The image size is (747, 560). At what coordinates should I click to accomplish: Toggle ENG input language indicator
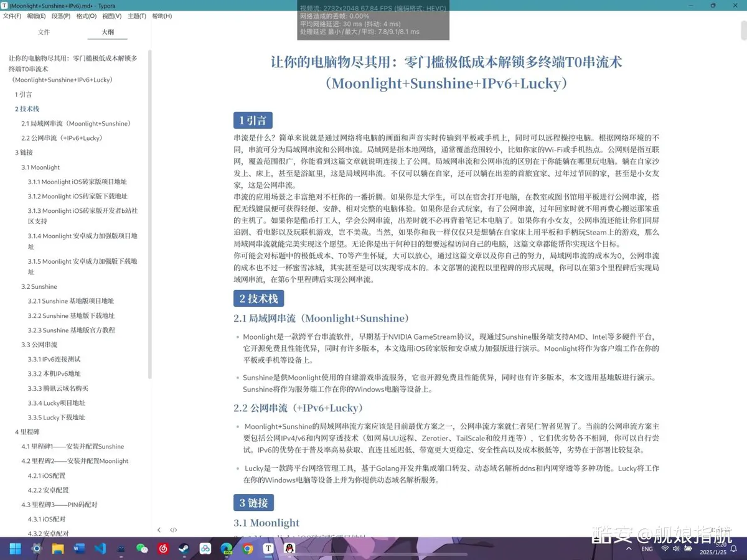pyautogui.click(x=647, y=549)
